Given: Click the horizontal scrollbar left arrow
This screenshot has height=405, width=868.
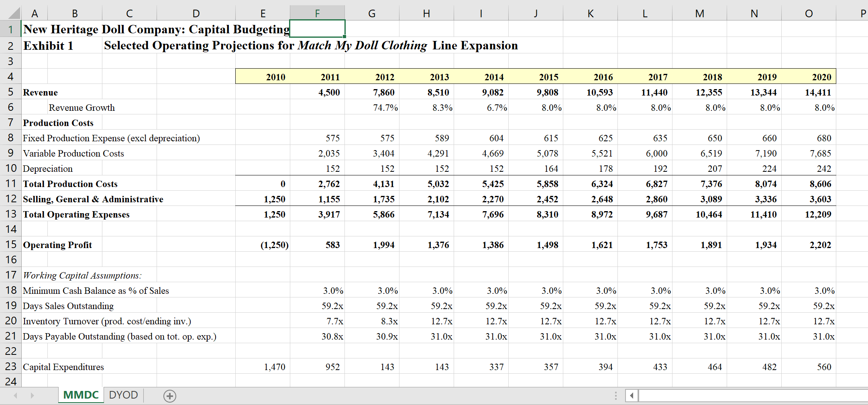Looking at the screenshot, I should tap(632, 396).
